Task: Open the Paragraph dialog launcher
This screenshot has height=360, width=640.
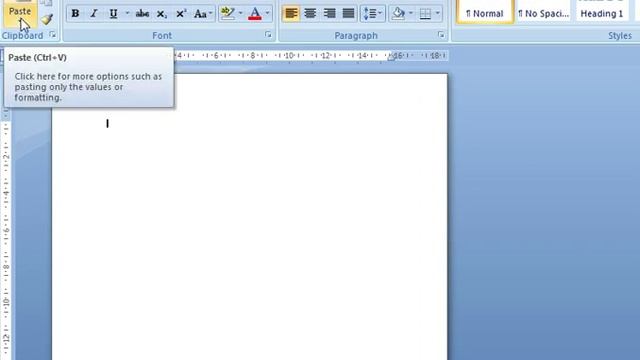Action: pos(441,35)
